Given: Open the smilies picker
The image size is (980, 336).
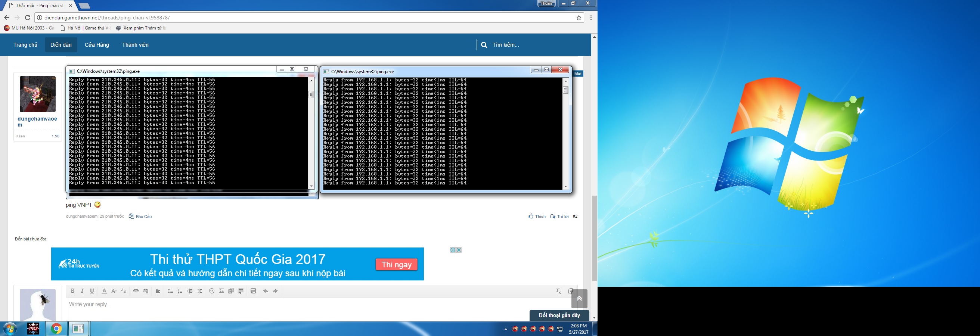Looking at the screenshot, I should pyautogui.click(x=211, y=291).
